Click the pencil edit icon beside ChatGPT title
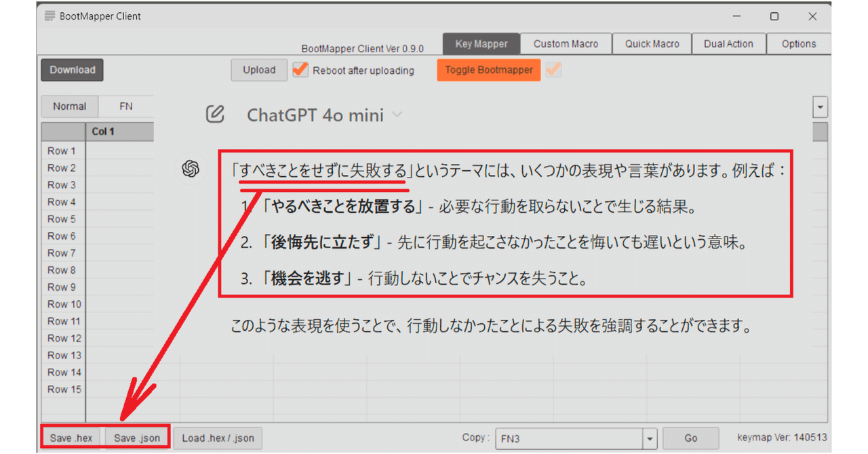Screen dimensions: 868x454 point(215,115)
